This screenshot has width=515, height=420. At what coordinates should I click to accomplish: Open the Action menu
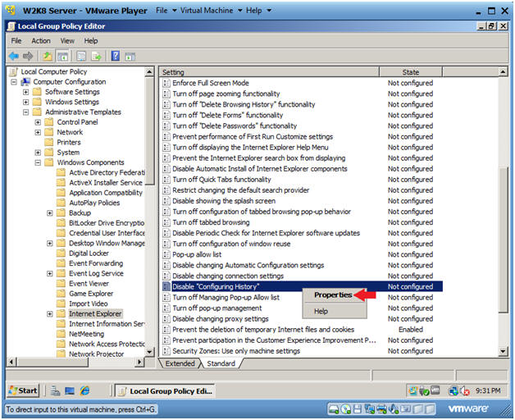41,41
